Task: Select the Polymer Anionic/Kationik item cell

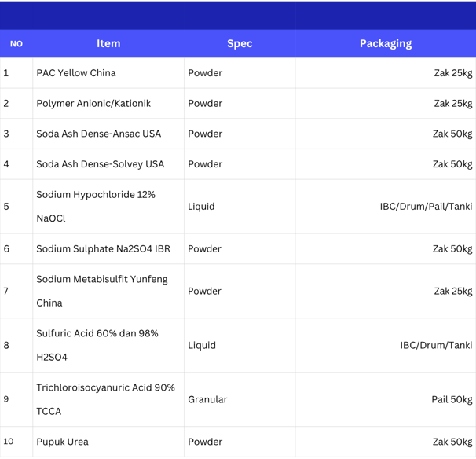Action: (108, 103)
